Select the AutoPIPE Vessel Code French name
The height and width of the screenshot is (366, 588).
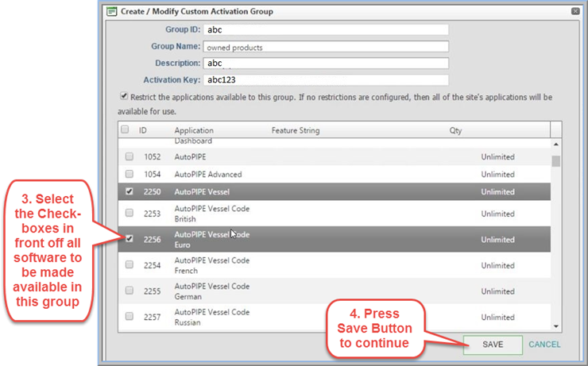[x=212, y=265]
